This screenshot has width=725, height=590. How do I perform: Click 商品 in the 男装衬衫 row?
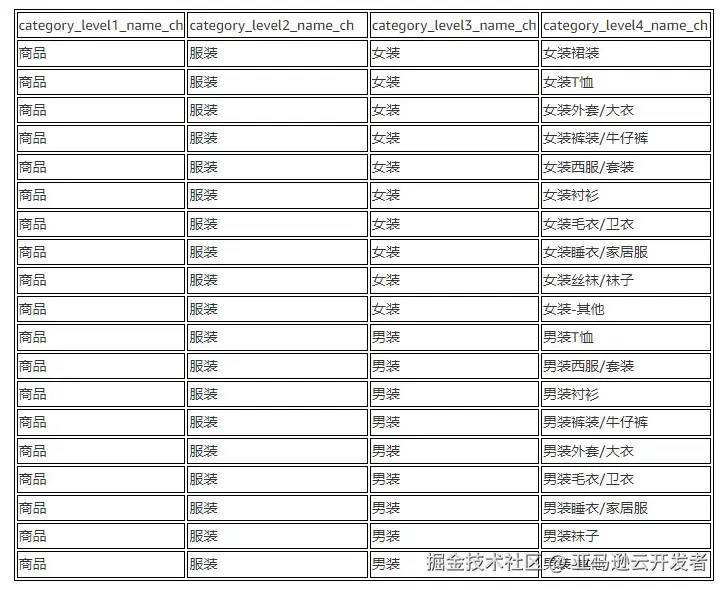[x=101, y=394]
